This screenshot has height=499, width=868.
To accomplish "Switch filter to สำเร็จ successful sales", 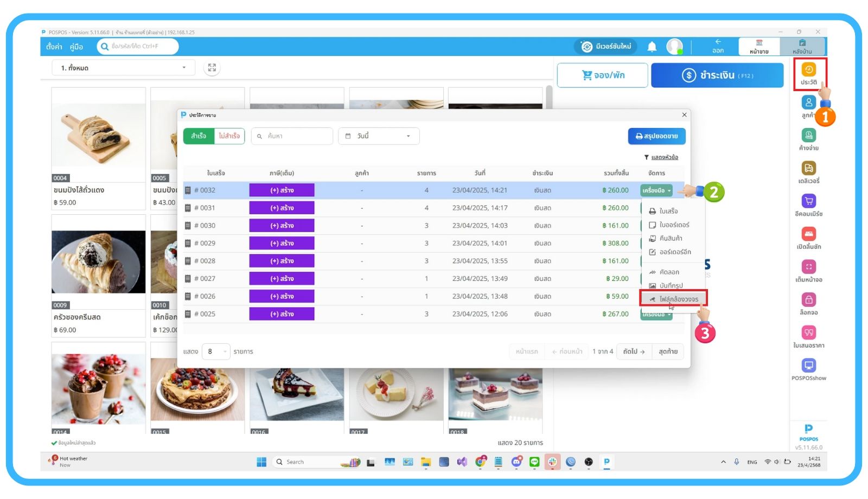I will pos(199,136).
